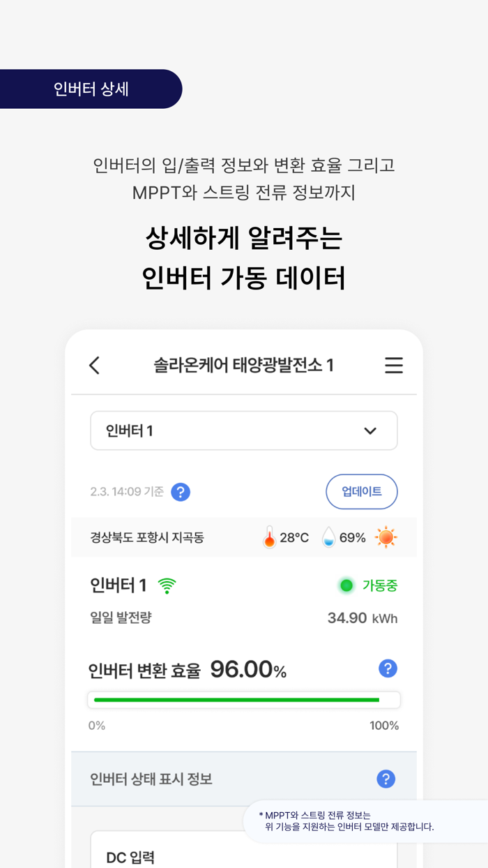
Task: Open the 인버터 1 selection dropdown
Action: click(x=244, y=431)
